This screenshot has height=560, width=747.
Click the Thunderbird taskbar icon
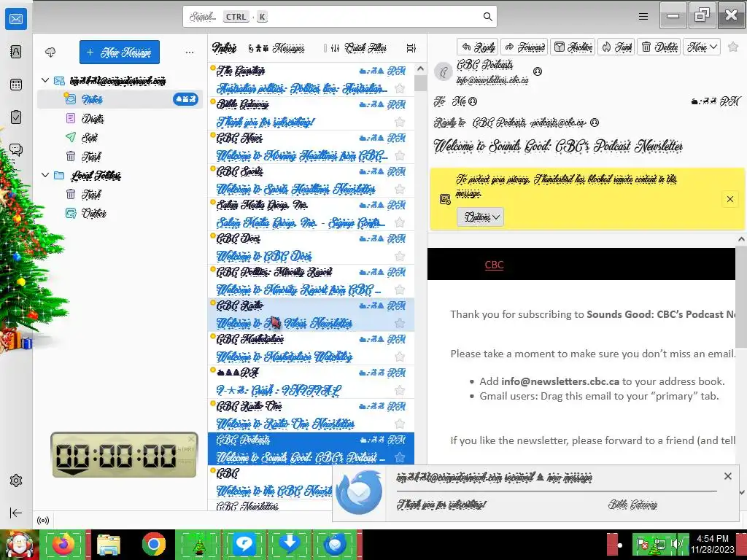click(x=334, y=544)
